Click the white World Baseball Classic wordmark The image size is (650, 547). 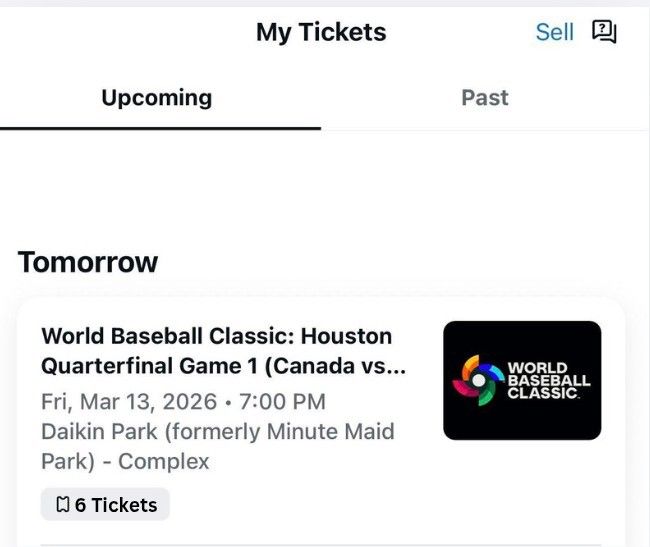pyautogui.click(x=549, y=381)
